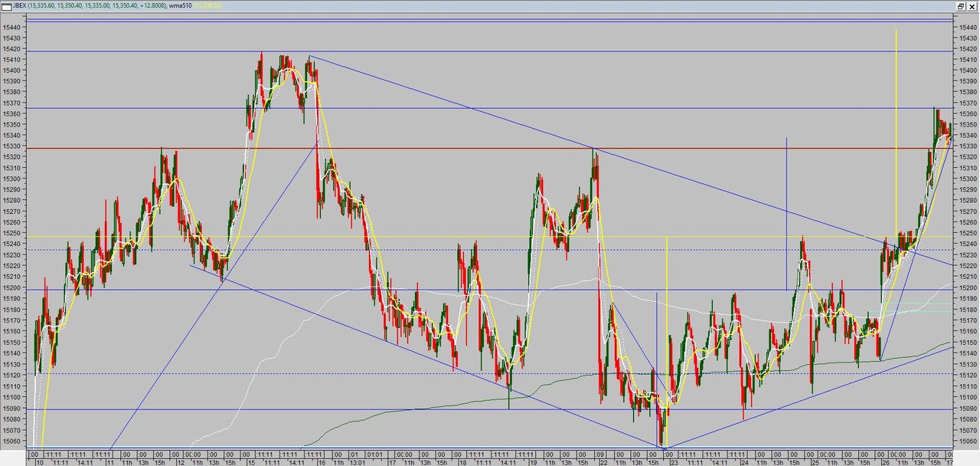
Task: Click date label 25 on time axis
Action: pyautogui.click(x=815, y=463)
